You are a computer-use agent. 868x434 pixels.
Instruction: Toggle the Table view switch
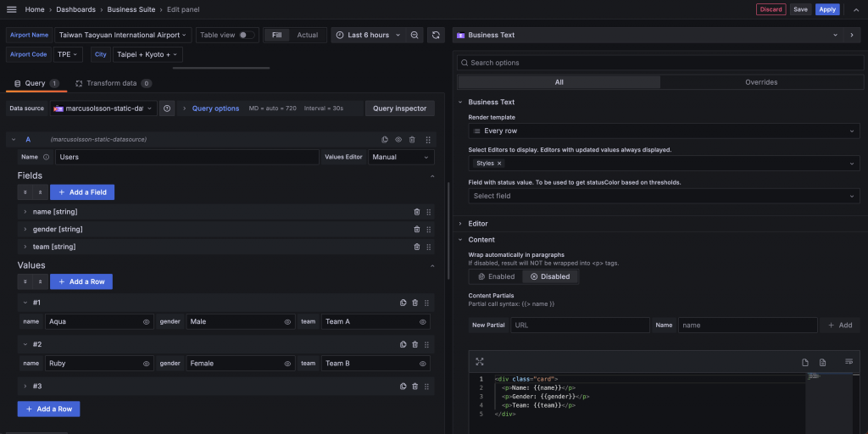247,35
